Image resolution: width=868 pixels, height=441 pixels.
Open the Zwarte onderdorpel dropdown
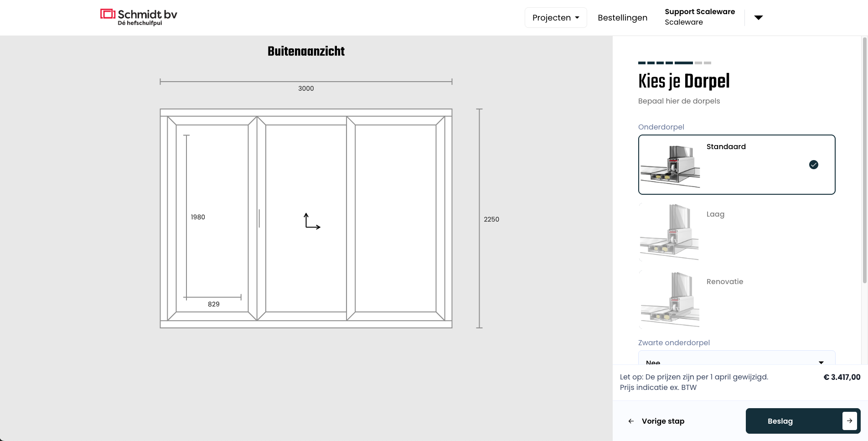pos(736,359)
